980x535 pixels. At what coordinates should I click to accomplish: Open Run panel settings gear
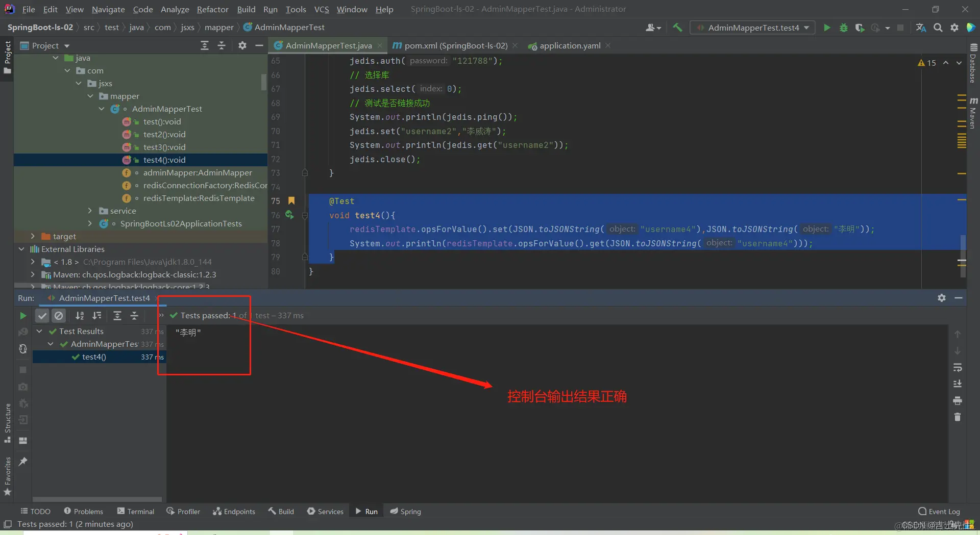coord(942,298)
